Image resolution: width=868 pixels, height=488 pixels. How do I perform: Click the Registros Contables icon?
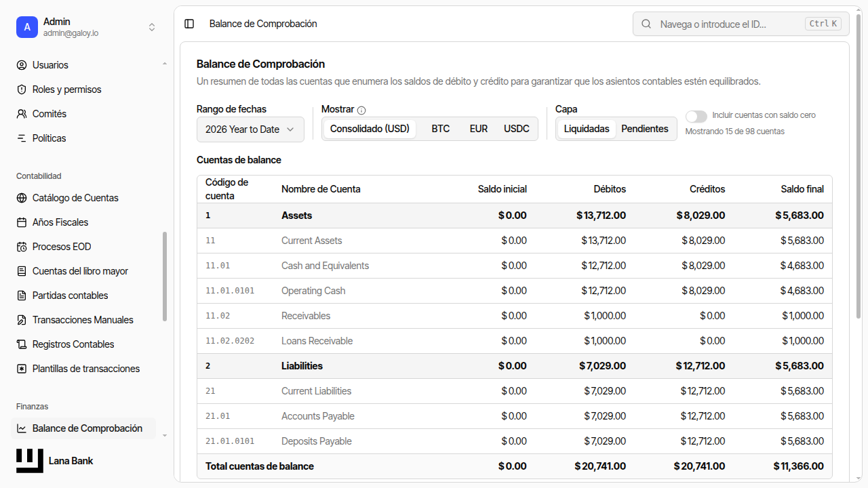click(x=22, y=344)
